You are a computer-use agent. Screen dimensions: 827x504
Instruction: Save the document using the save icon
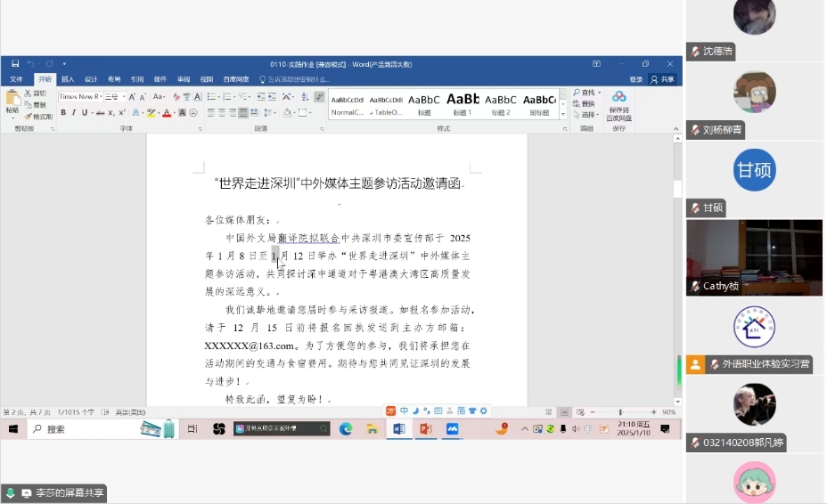(x=15, y=64)
